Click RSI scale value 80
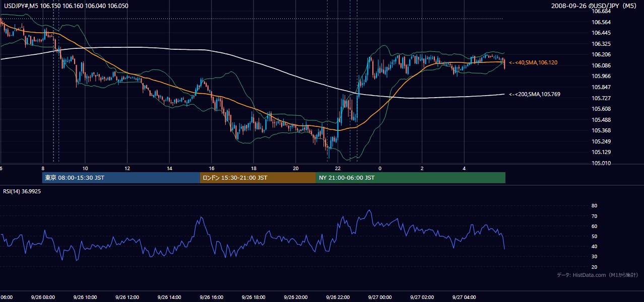Image resolution: width=644 pixels, height=302 pixels. [x=594, y=206]
